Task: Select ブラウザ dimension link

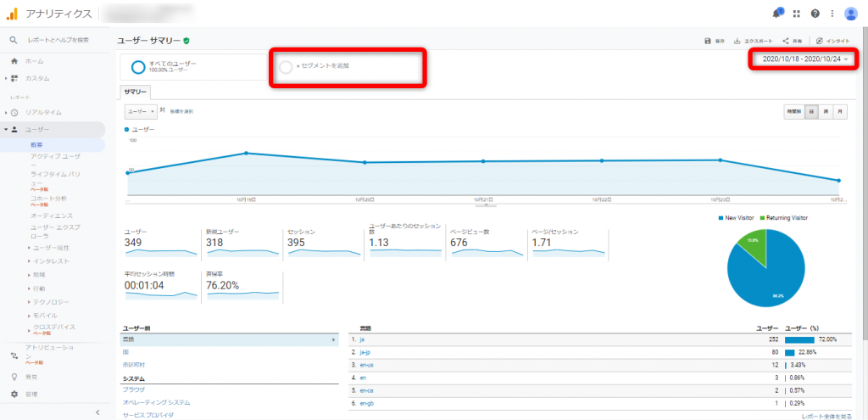Action: [x=133, y=389]
